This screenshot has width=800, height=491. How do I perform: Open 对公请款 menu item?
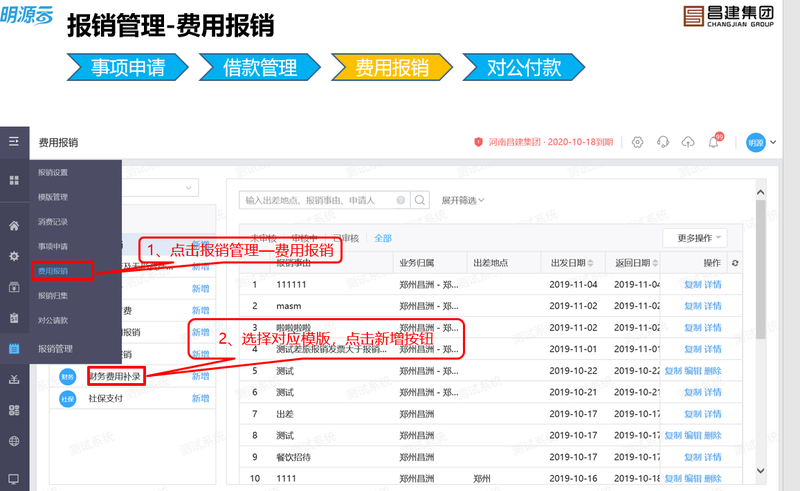point(53,321)
